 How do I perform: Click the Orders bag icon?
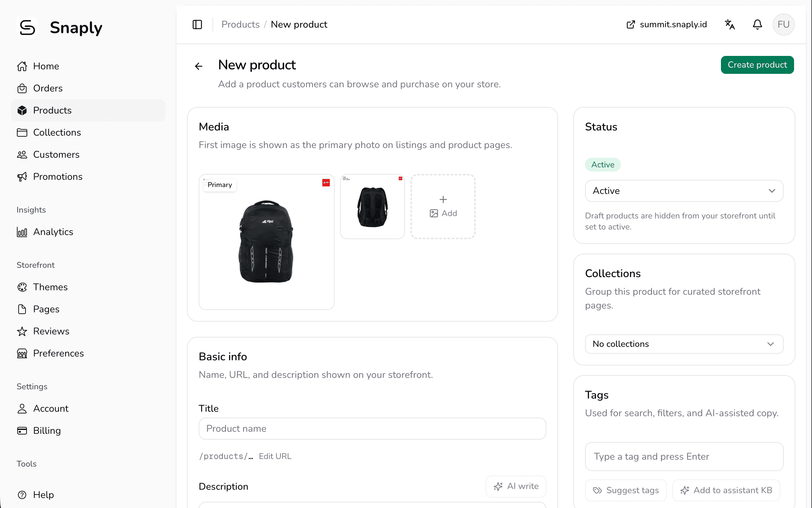coord(22,88)
